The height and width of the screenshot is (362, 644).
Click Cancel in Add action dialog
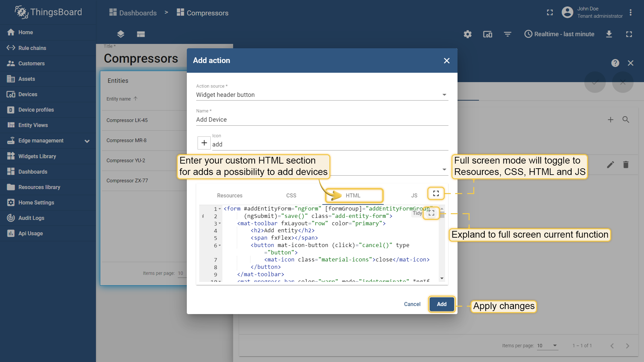412,304
